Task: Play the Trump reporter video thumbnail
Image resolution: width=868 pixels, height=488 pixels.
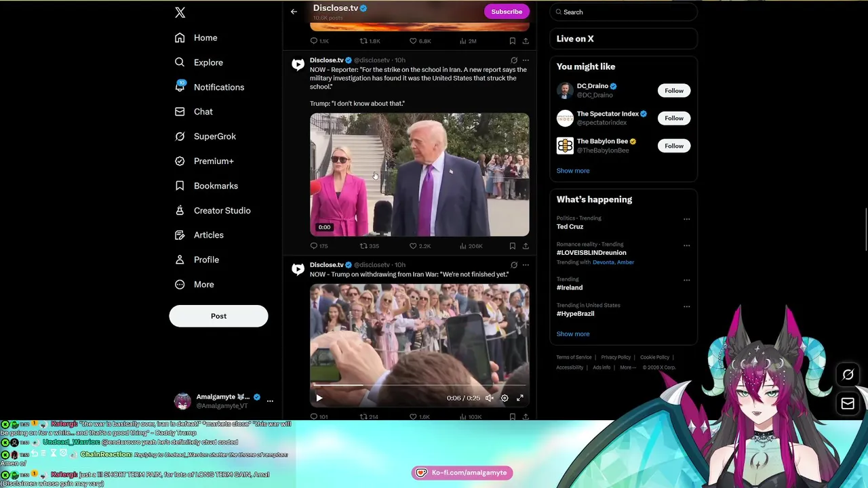Action: point(420,175)
